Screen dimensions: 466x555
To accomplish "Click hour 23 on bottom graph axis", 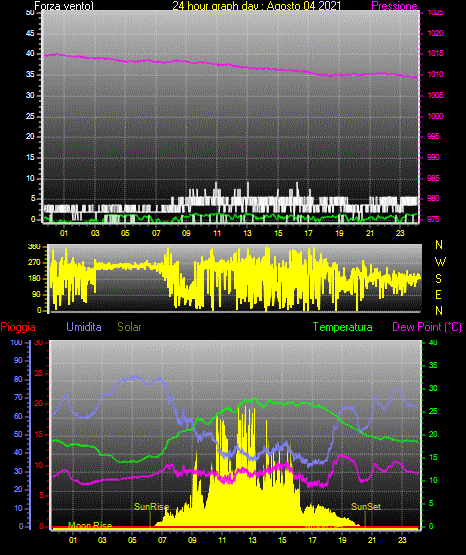I will 402,540.
